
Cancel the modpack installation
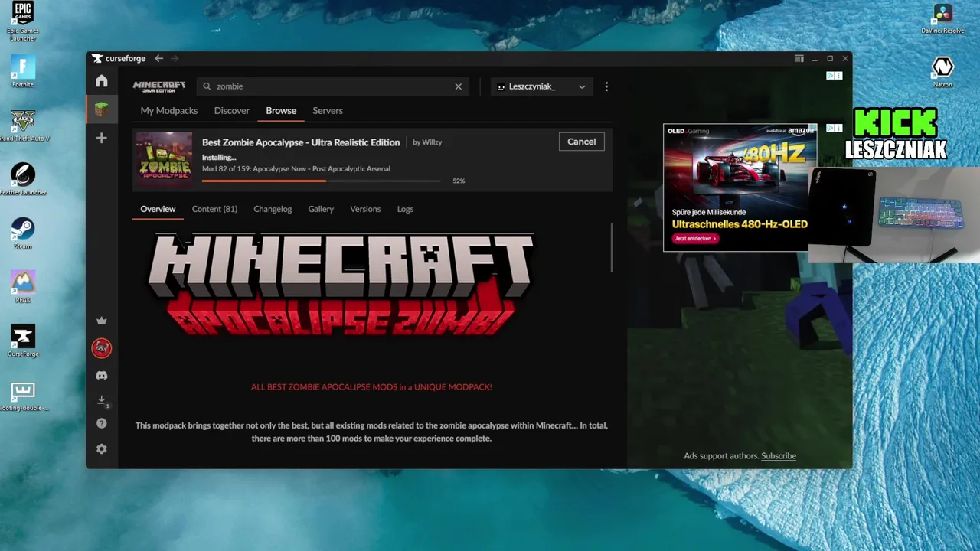tap(581, 142)
